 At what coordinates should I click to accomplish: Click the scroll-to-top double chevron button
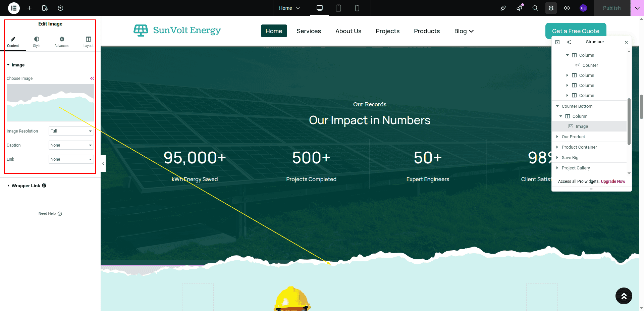(624, 296)
